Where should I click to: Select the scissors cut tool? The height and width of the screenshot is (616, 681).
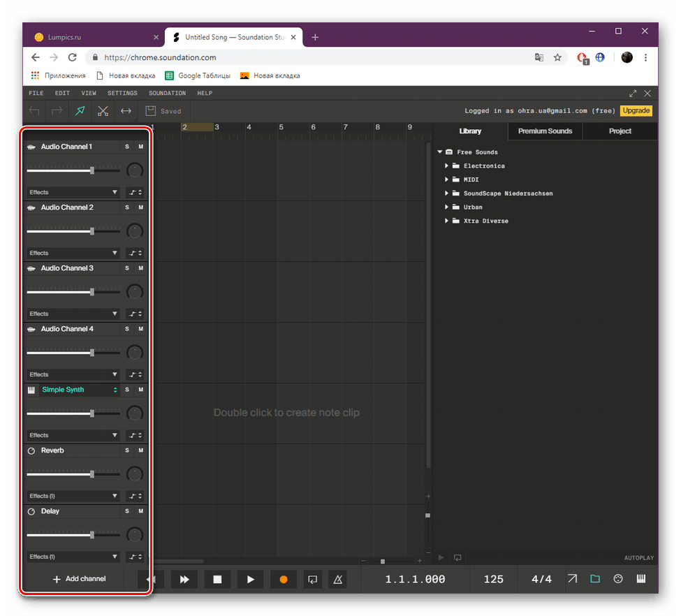[x=103, y=111]
